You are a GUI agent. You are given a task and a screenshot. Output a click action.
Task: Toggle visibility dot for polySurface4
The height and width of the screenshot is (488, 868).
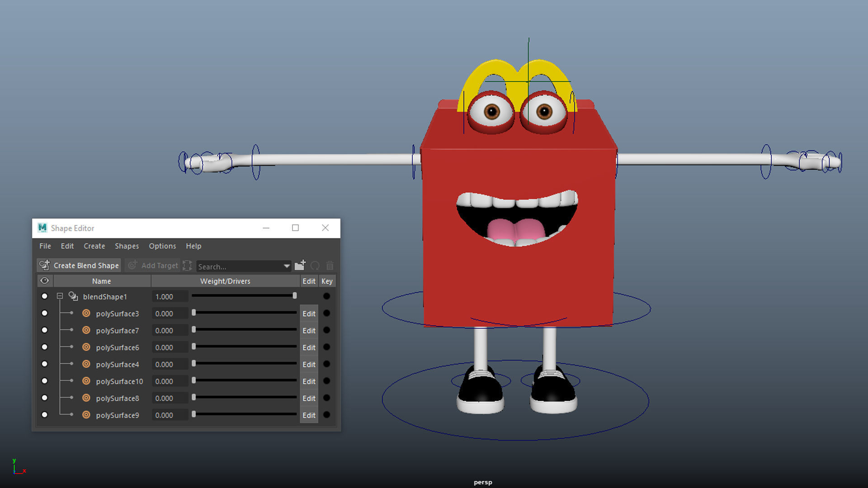tap(44, 364)
